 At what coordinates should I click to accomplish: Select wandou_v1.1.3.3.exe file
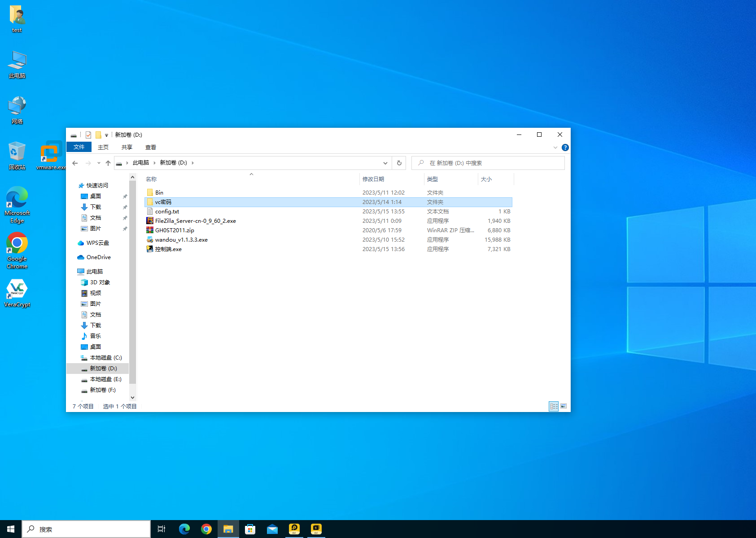point(328,240)
